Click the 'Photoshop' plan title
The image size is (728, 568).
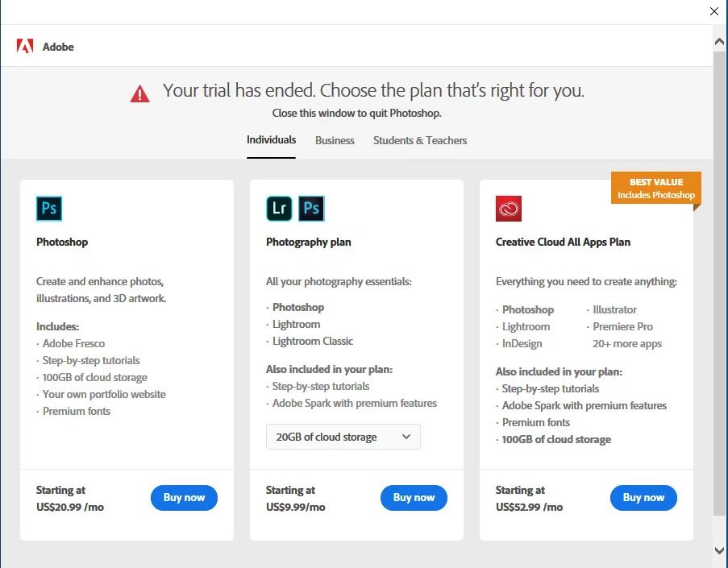62,242
